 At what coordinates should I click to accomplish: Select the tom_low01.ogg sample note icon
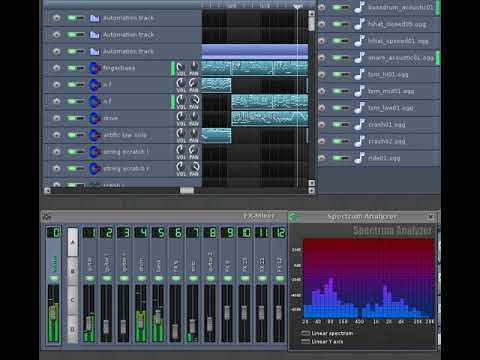pos(359,108)
